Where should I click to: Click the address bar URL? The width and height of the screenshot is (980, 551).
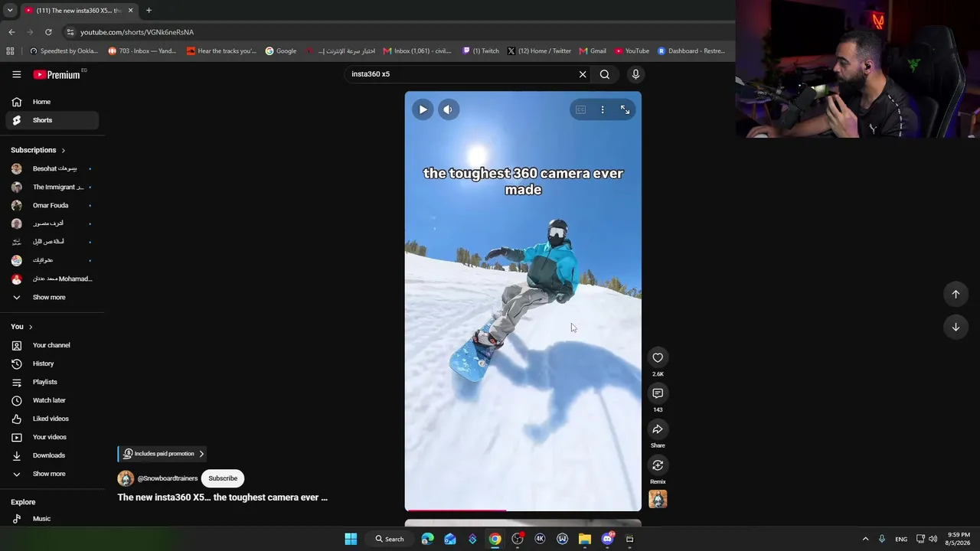tap(137, 32)
